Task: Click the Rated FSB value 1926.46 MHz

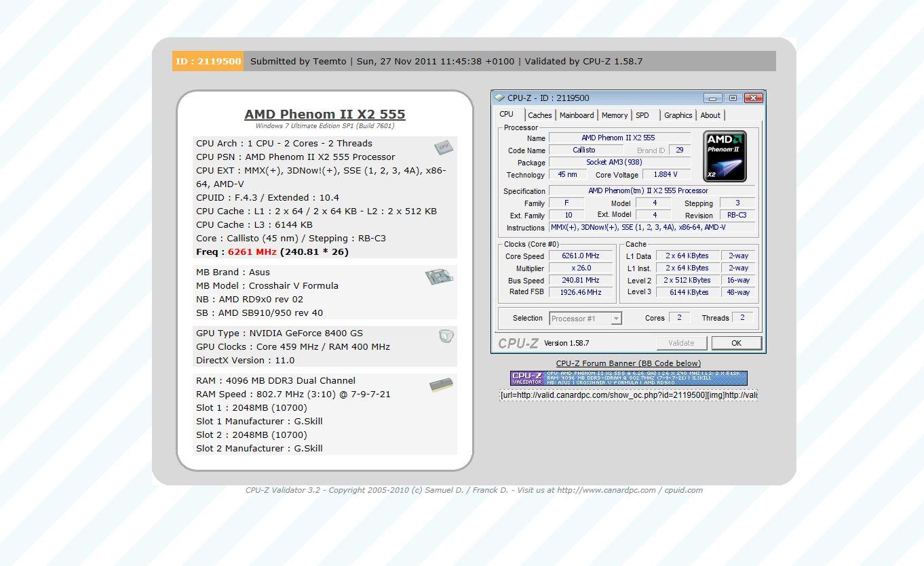Action: point(581,293)
